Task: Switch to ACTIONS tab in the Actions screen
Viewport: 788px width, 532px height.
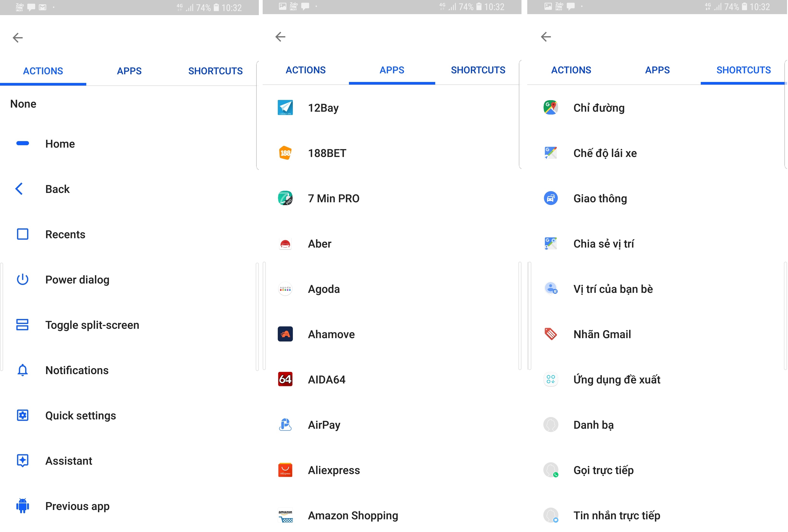Action: (x=43, y=71)
